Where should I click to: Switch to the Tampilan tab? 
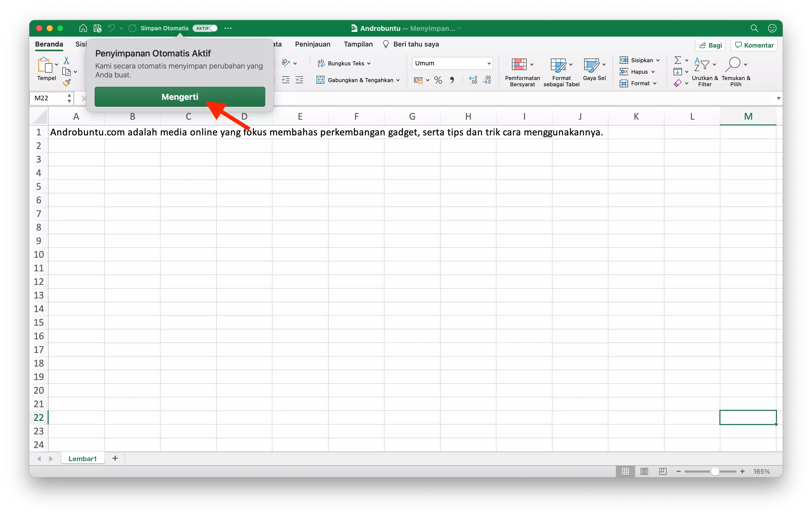[x=358, y=44]
